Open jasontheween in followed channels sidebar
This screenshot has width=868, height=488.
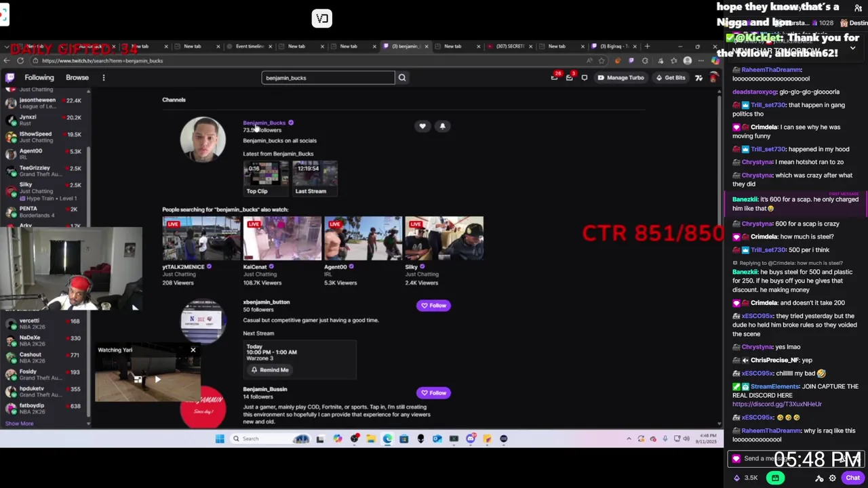click(x=44, y=103)
